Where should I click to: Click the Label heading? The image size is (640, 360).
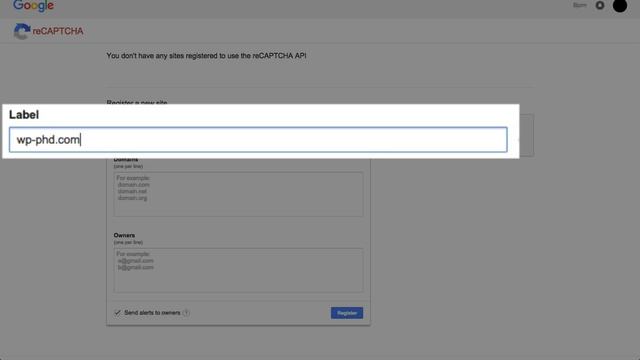coord(24,115)
